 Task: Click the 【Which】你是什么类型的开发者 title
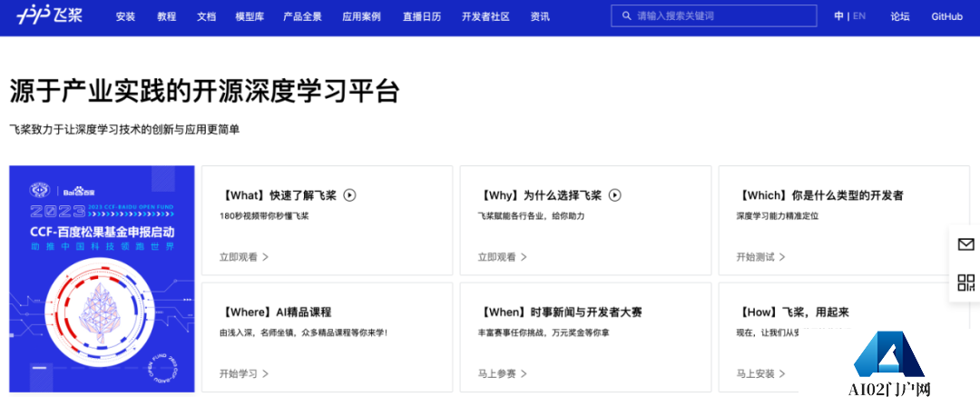pyautogui.click(x=820, y=195)
